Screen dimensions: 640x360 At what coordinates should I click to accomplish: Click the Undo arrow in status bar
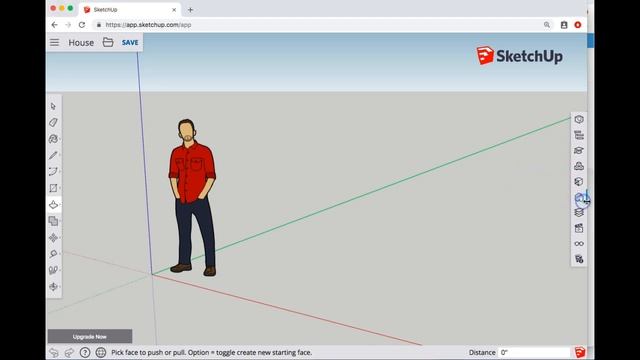click(x=54, y=352)
